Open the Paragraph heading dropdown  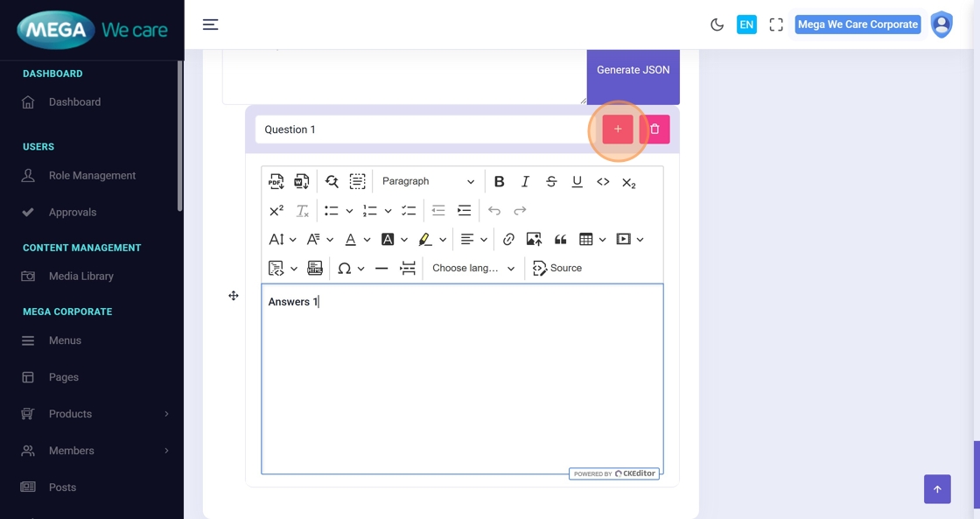427,181
